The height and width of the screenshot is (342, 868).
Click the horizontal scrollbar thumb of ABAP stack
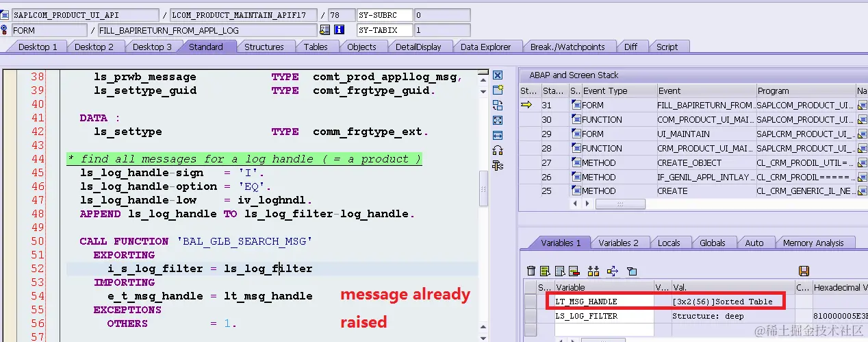click(x=620, y=204)
